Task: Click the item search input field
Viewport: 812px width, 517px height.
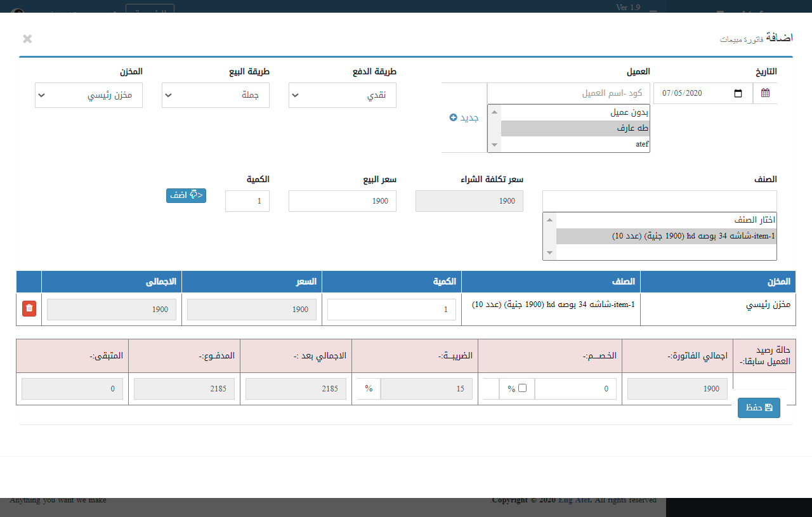Action: (660, 201)
